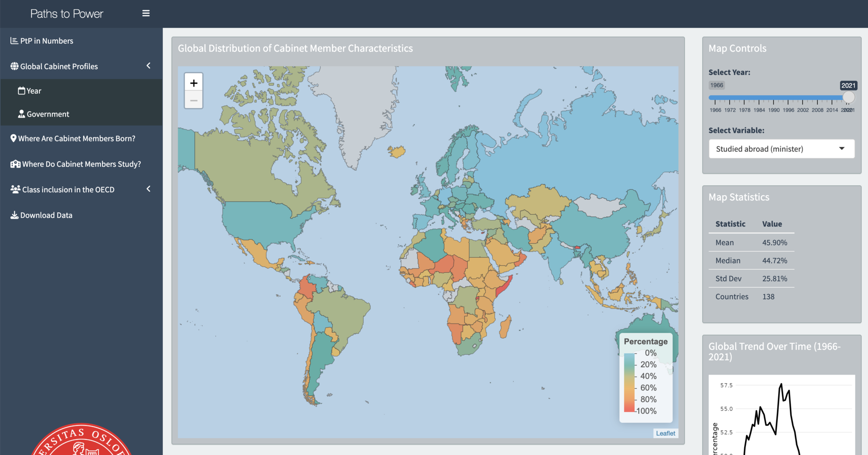Click the Statistic column header
Image resolution: width=868 pixels, height=455 pixels.
point(730,224)
